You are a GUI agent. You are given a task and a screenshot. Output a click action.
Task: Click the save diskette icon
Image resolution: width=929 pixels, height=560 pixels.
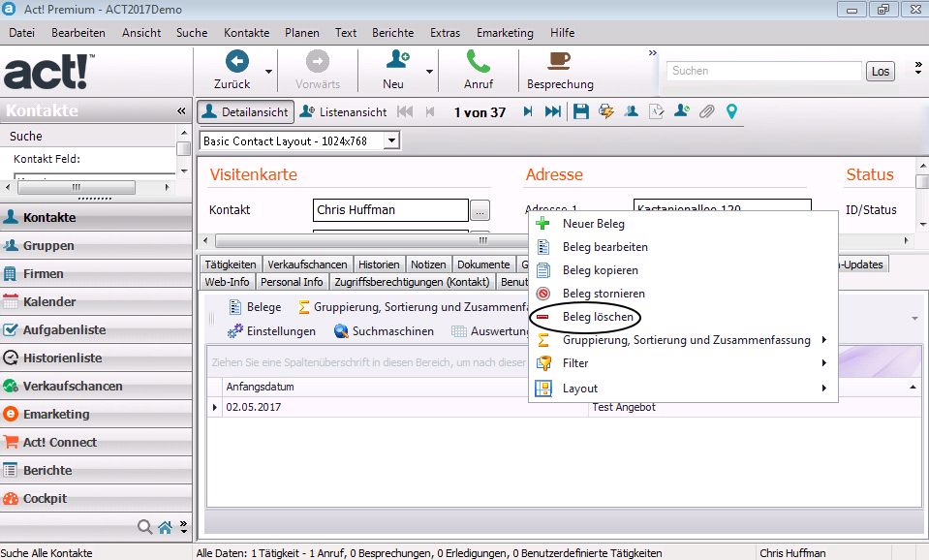point(581,111)
